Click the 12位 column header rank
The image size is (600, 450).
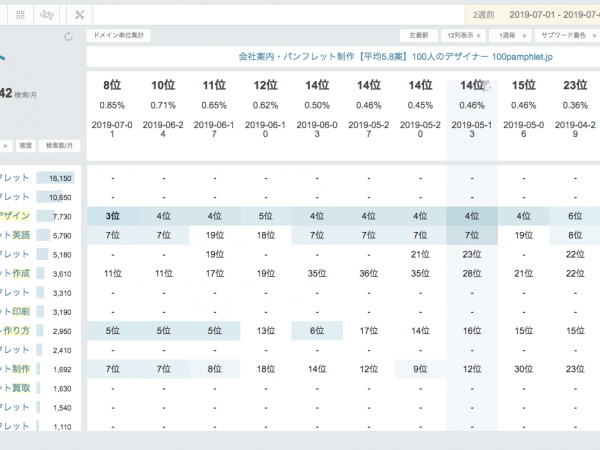(x=266, y=85)
